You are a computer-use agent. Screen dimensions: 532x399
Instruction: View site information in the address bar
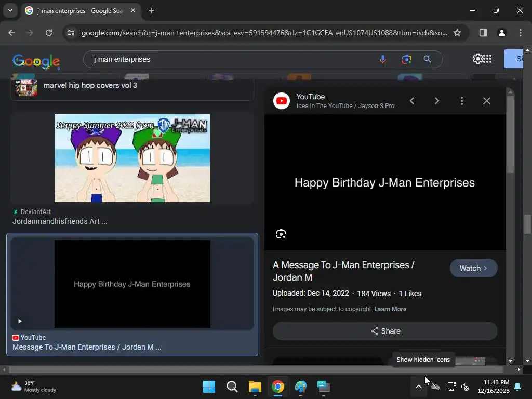click(x=71, y=33)
